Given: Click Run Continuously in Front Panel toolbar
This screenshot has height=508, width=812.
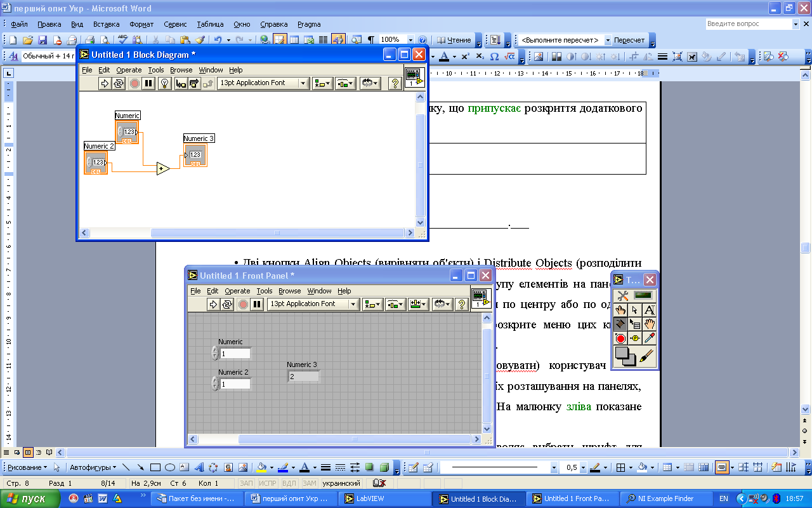Looking at the screenshot, I should click(x=227, y=304).
